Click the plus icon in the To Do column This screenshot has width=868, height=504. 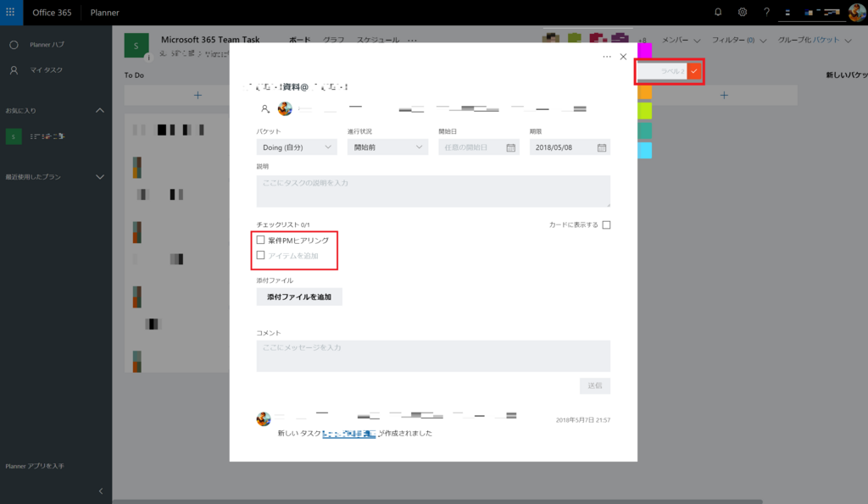coord(198,95)
